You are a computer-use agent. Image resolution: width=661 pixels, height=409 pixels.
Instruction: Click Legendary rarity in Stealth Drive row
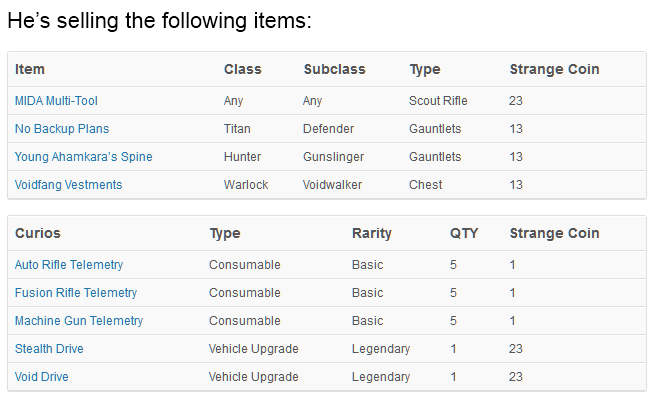pyautogui.click(x=380, y=349)
